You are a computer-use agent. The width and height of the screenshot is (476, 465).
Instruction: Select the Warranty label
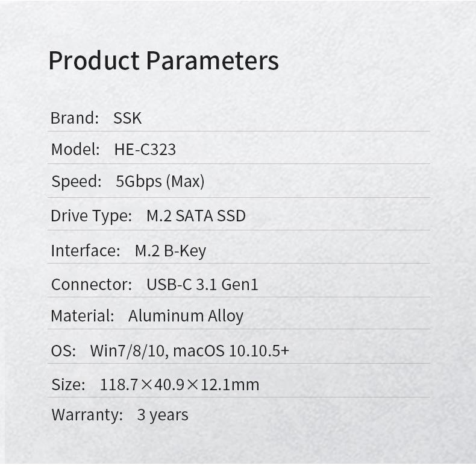click(87, 415)
